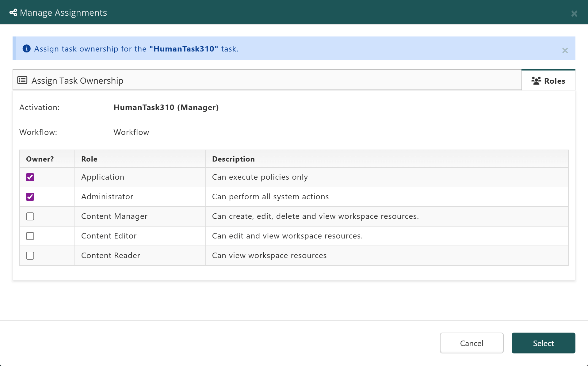
Task: Dismiss the HumanTask310 info banner
Action: pos(565,50)
